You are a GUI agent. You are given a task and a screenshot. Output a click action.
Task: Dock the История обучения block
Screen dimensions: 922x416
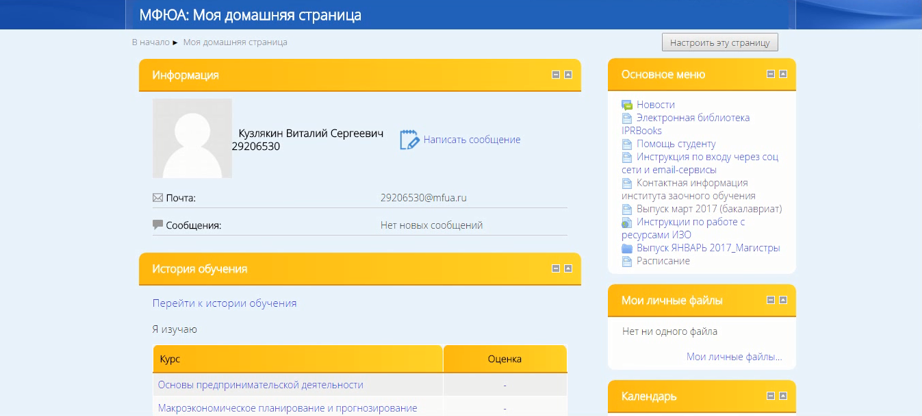(x=568, y=269)
